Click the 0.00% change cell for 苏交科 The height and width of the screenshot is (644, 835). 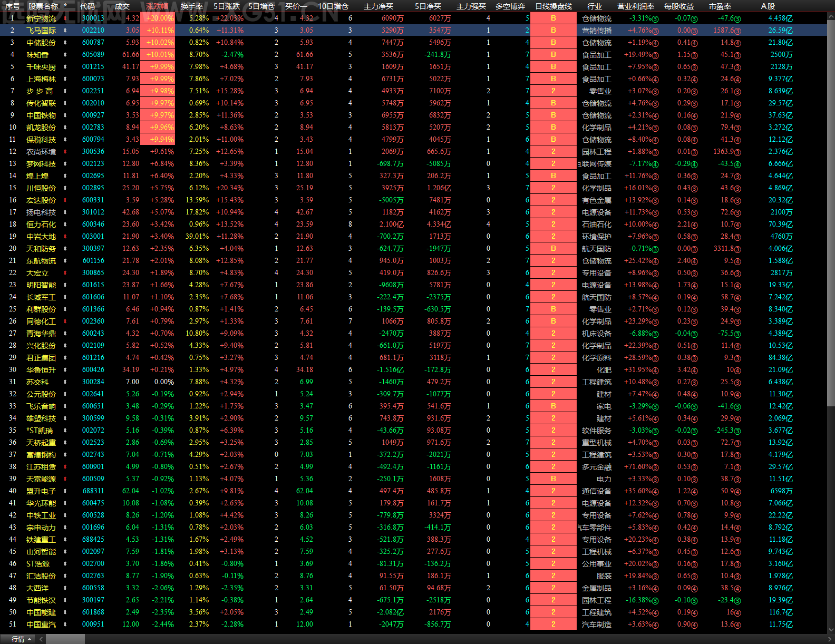(x=164, y=382)
